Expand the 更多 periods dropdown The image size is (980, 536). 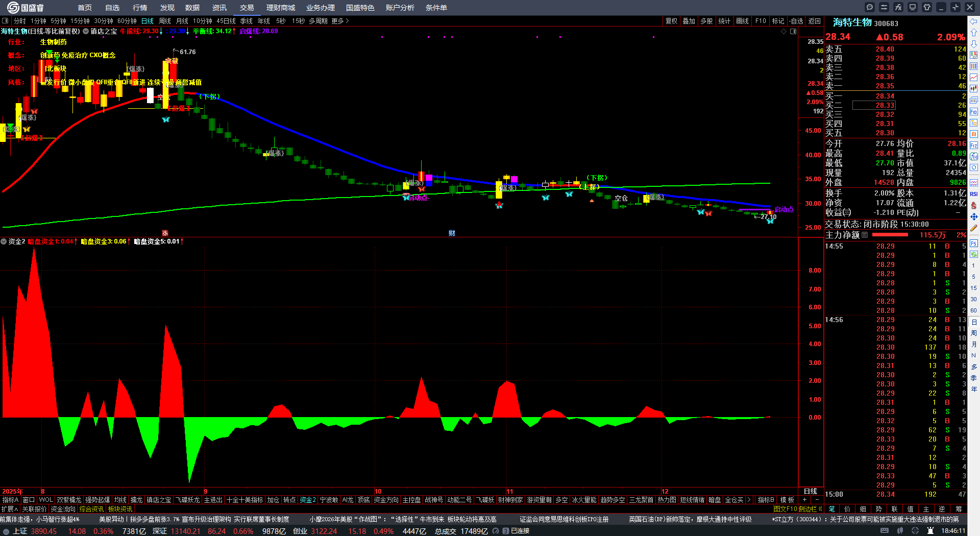coord(340,21)
